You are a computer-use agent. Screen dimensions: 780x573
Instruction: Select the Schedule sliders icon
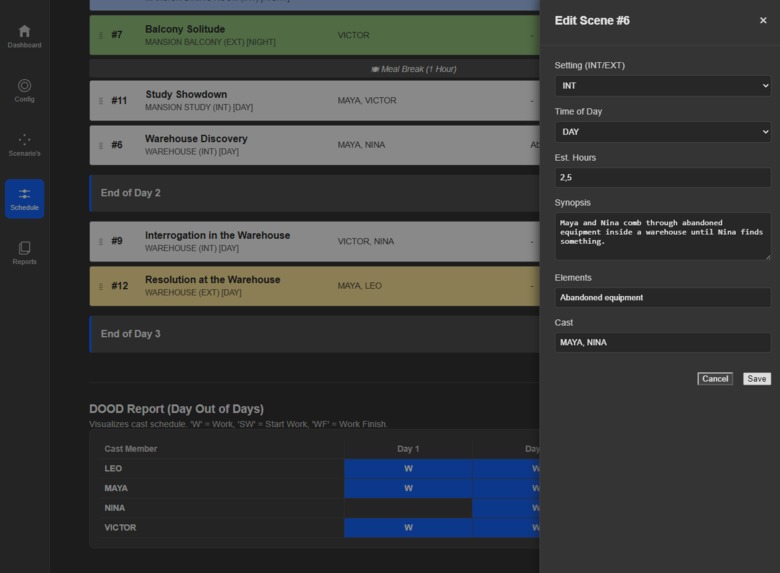pyautogui.click(x=24, y=193)
